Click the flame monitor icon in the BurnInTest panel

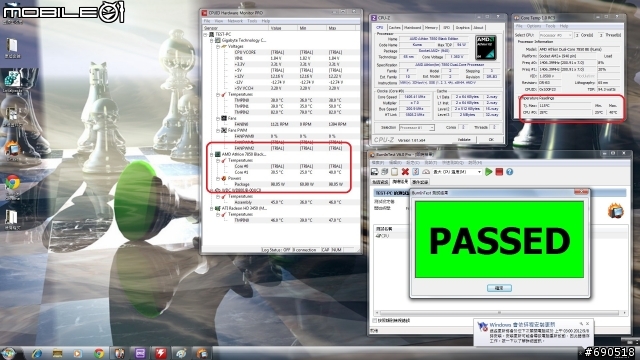click(x=616, y=211)
